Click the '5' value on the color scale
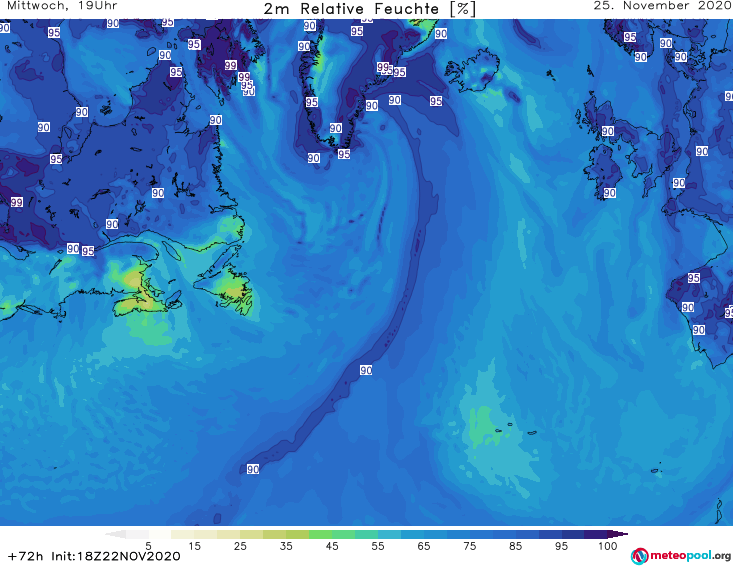 [x=148, y=546]
